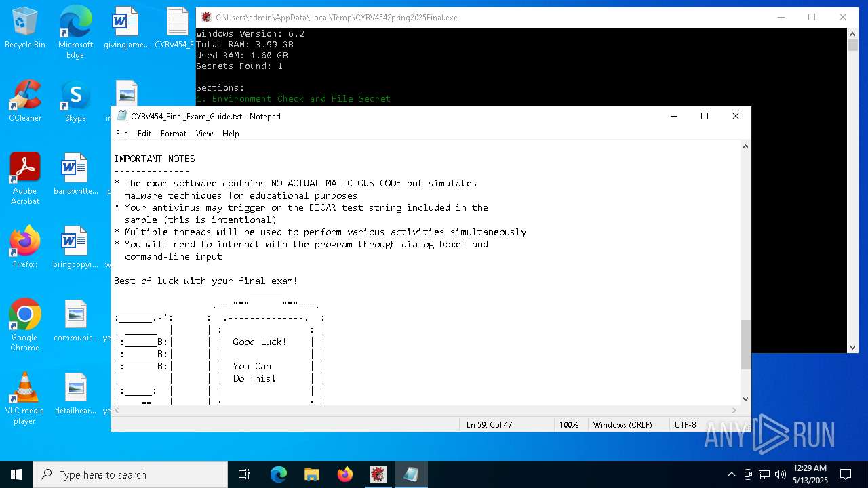
Task: Open Notepad's Format menu
Action: 174,134
